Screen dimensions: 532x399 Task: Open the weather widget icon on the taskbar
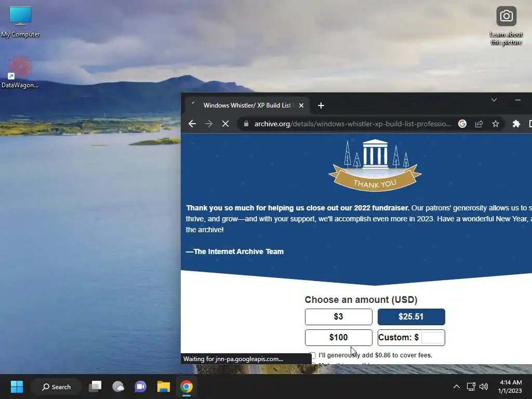coord(118,387)
